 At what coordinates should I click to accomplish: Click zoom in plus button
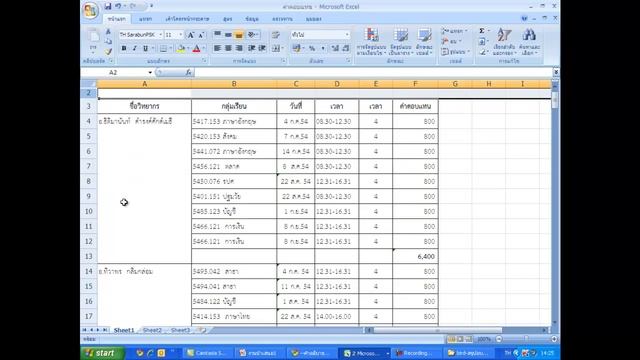553,339
